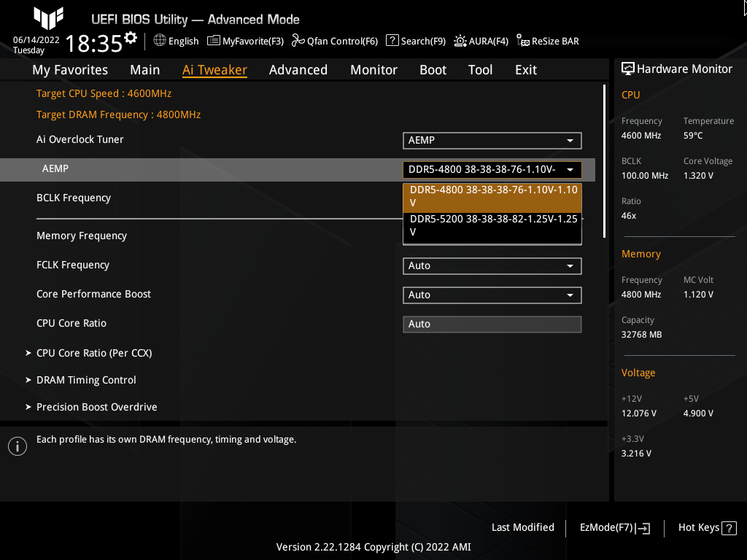Open the Advanced tab
The image size is (747, 560).
coord(298,70)
